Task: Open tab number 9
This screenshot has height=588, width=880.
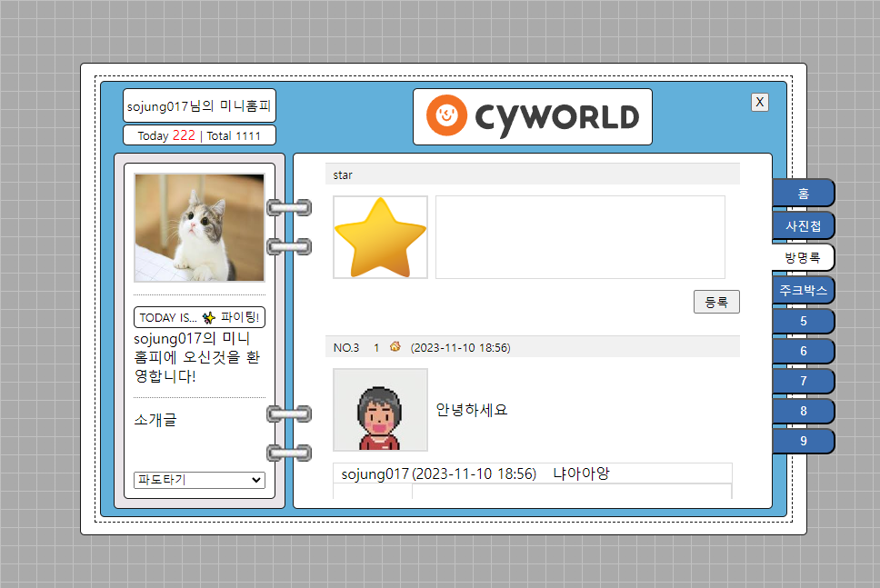Action: pyautogui.click(x=803, y=441)
